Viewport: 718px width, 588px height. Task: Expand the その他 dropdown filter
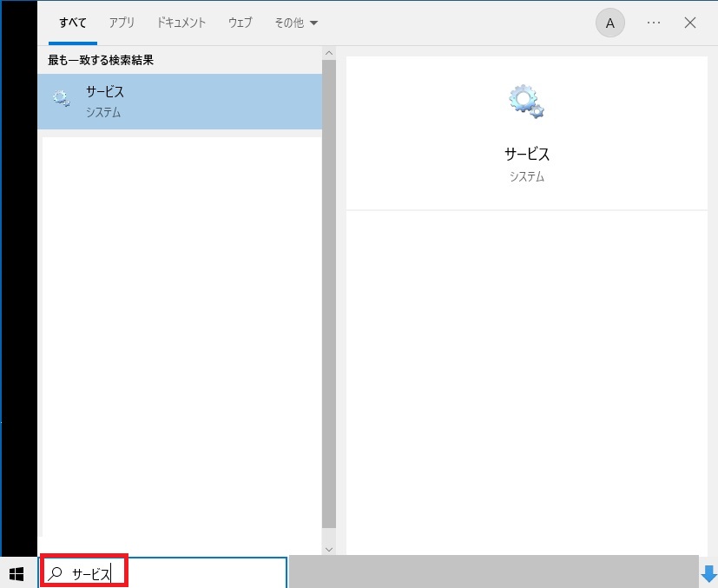(x=296, y=23)
